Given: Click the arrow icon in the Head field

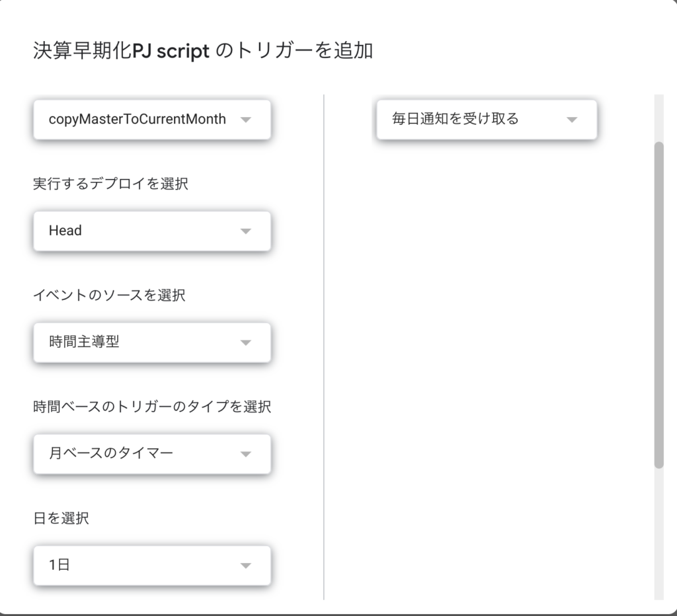Looking at the screenshot, I should [246, 231].
